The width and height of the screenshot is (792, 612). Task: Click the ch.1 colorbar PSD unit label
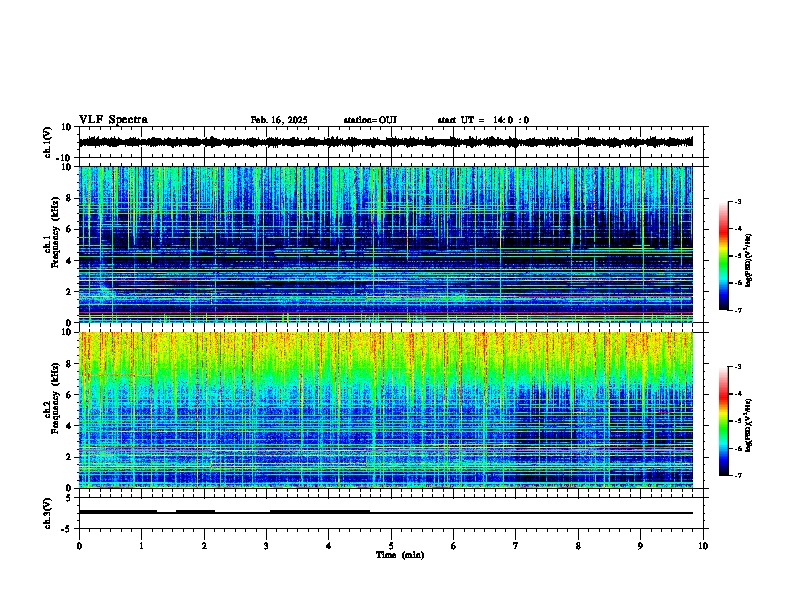749,260
